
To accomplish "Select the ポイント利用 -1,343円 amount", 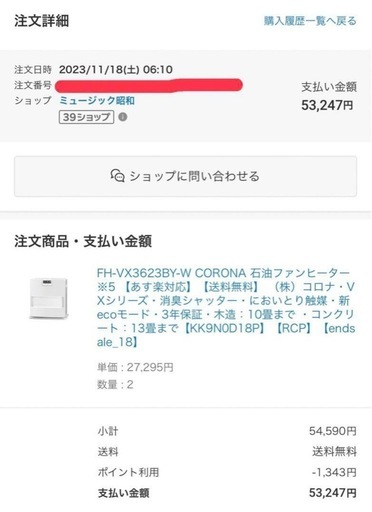I will pyautogui.click(x=334, y=472).
